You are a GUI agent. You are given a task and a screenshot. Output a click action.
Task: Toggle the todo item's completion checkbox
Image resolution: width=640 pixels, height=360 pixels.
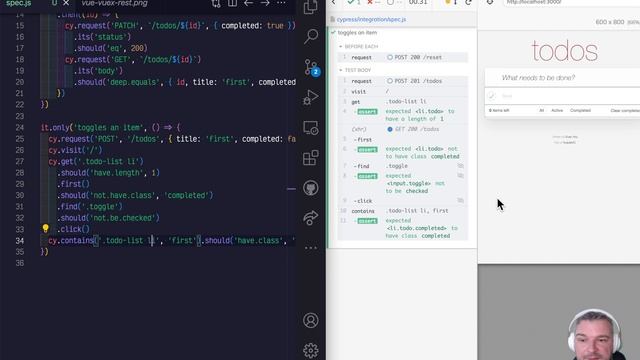click(492, 96)
